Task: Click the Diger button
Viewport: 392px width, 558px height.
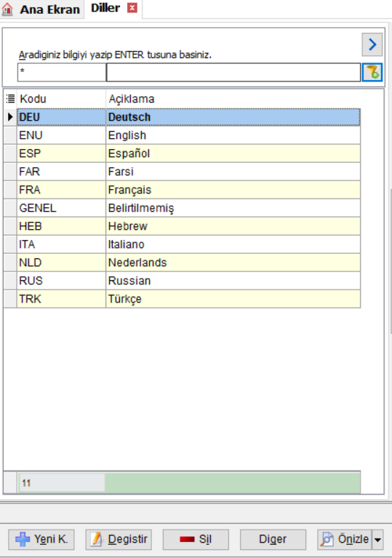Action: pos(273,540)
